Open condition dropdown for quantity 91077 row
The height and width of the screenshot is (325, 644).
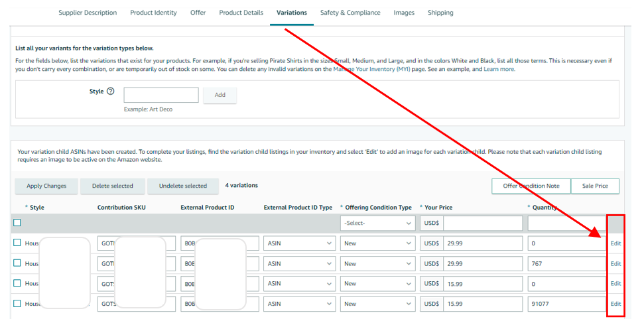(378, 304)
